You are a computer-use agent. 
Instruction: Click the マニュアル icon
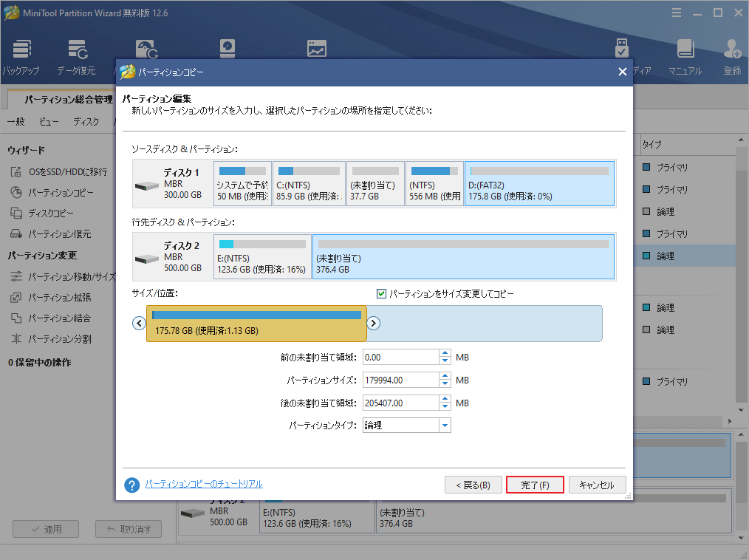pyautogui.click(x=685, y=55)
